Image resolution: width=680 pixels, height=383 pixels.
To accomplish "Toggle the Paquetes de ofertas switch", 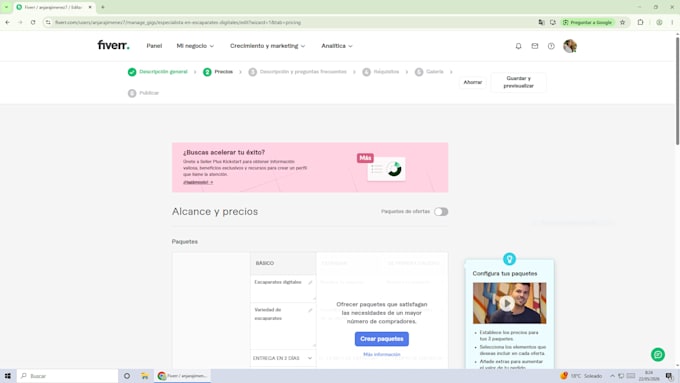I will [441, 212].
